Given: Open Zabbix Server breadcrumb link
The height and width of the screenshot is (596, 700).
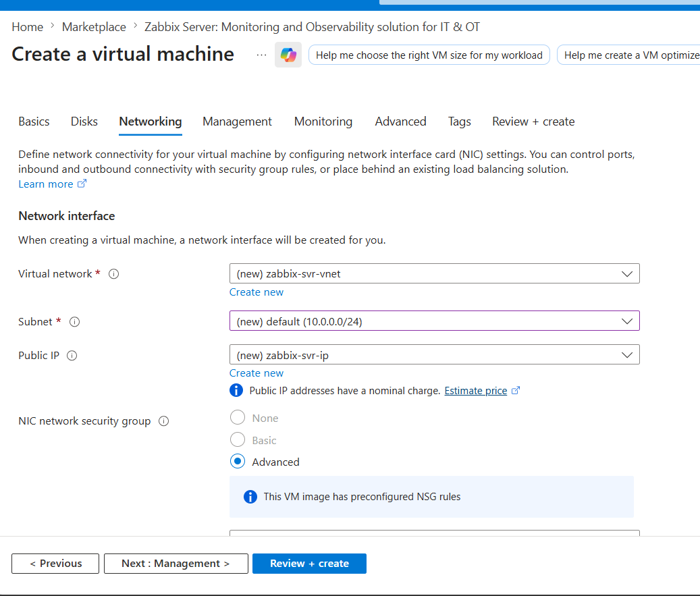Looking at the screenshot, I should [312, 27].
